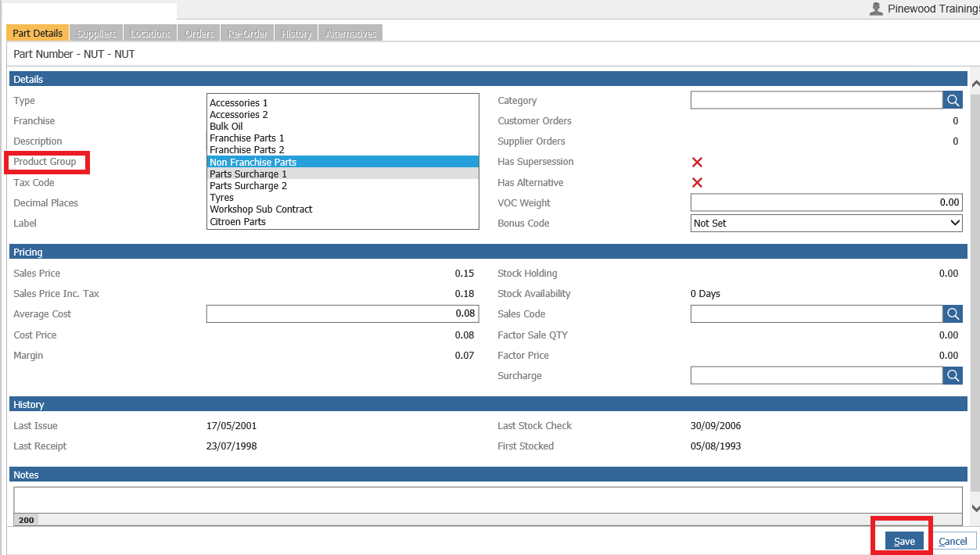Click the Average Cost input field
This screenshot has height=555, width=980.
point(343,313)
